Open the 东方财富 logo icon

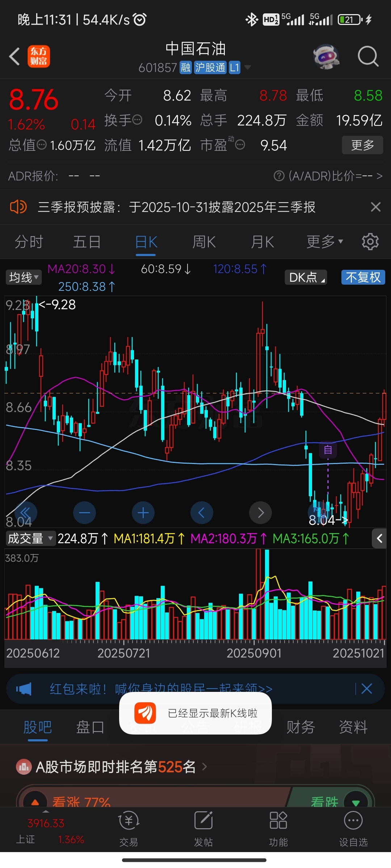pyautogui.click(x=39, y=56)
